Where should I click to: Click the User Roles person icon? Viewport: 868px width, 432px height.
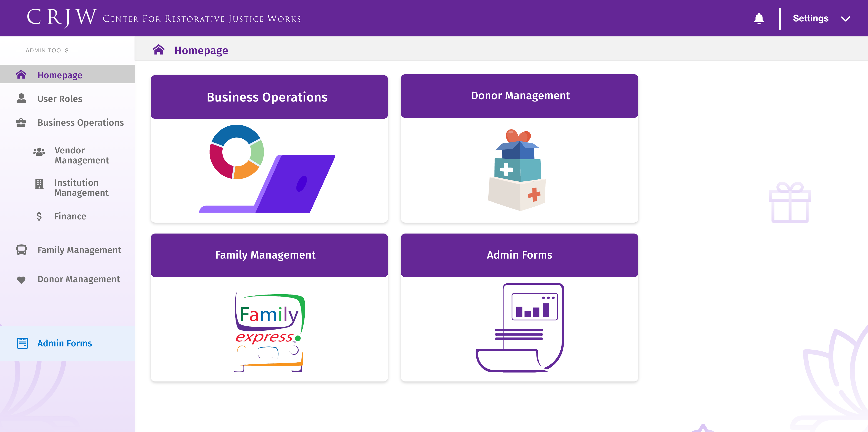click(21, 99)
